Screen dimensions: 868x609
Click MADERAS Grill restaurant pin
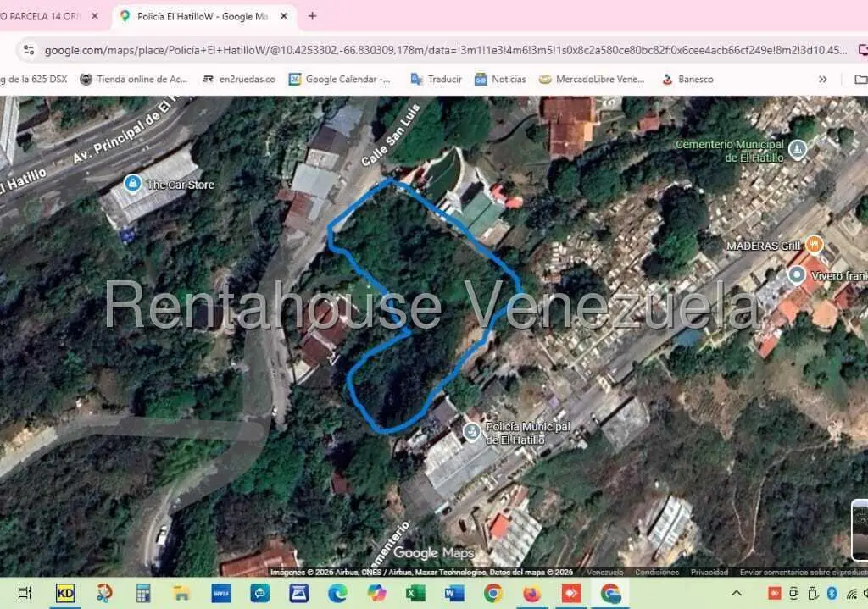(x=813, y=244)
